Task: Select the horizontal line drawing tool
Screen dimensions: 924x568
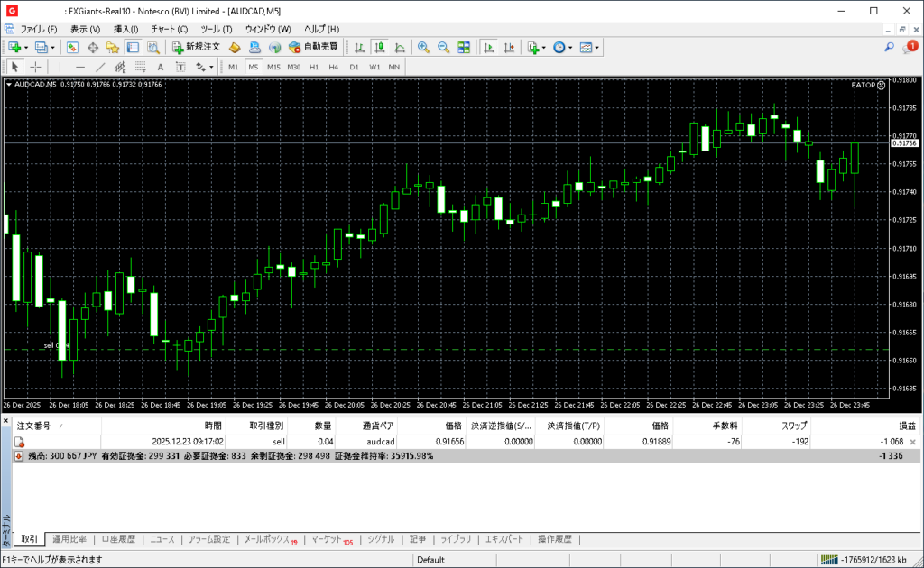Action: [x=79, y=67]
